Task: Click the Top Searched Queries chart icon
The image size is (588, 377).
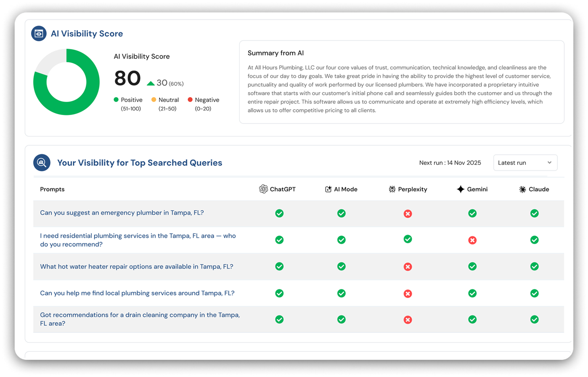Action: [42, 163]
